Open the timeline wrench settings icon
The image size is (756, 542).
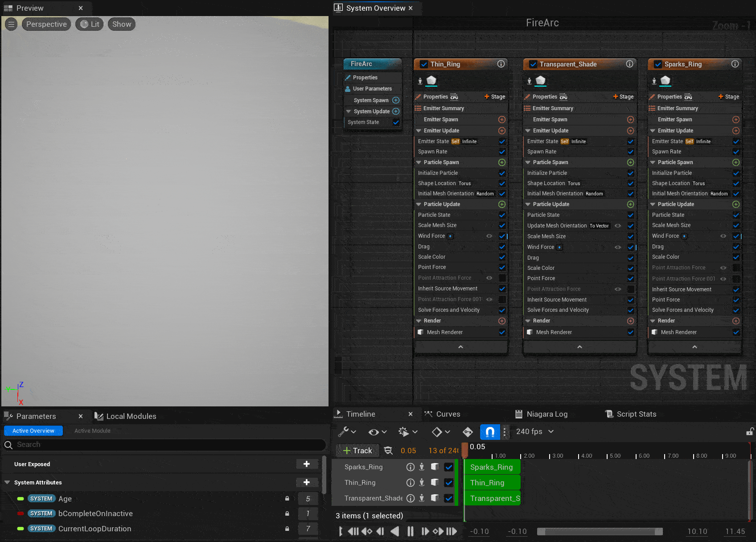click(x=343, y=431)
